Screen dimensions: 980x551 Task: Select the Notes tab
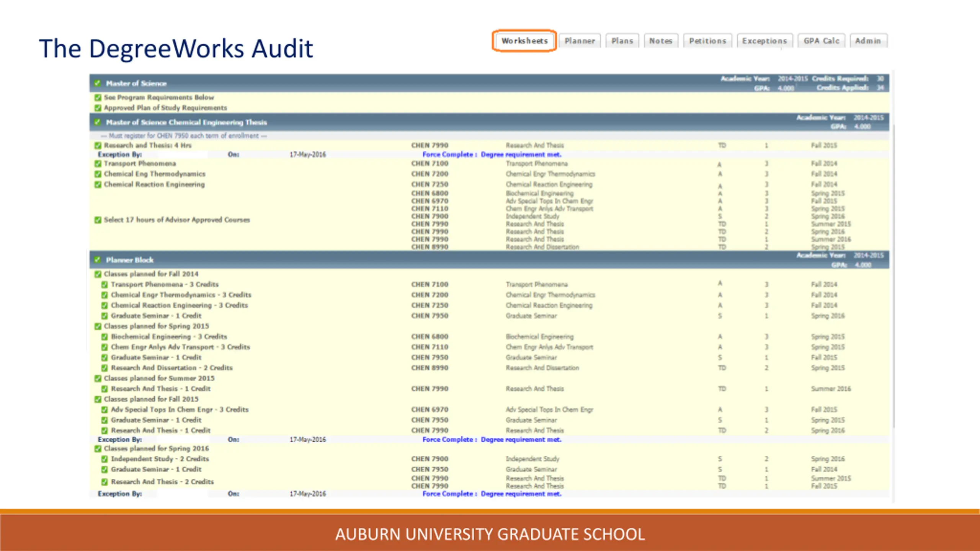click(661, 41)
